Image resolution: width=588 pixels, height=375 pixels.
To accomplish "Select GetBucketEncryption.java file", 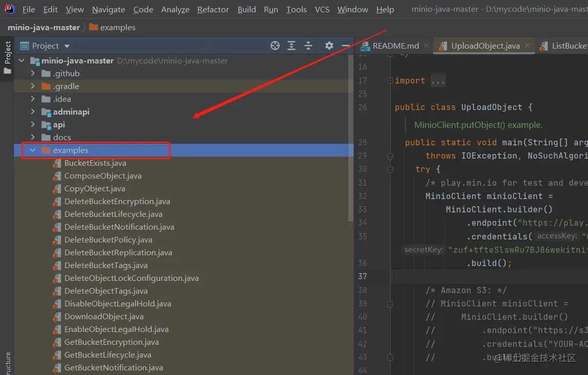I will pos(111,342).
